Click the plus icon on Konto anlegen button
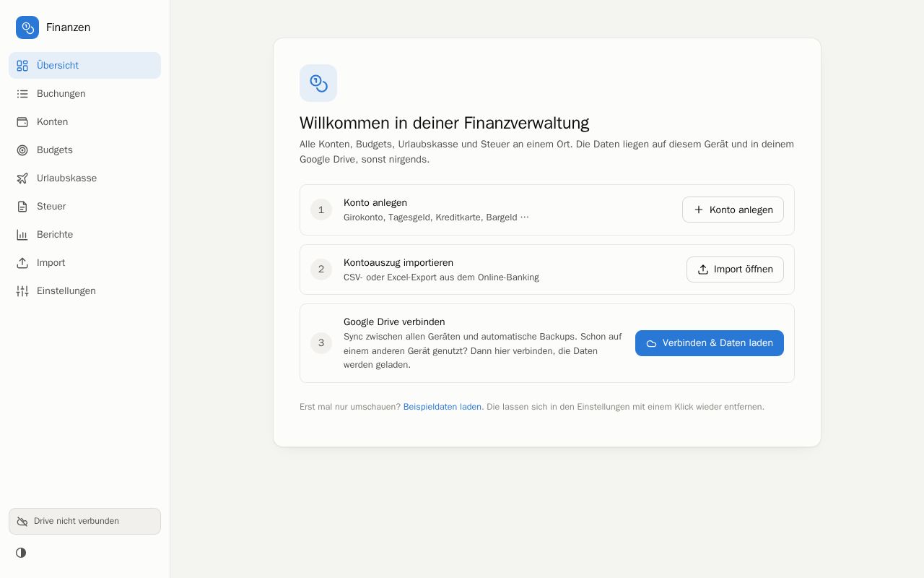 tap(698, 210)
